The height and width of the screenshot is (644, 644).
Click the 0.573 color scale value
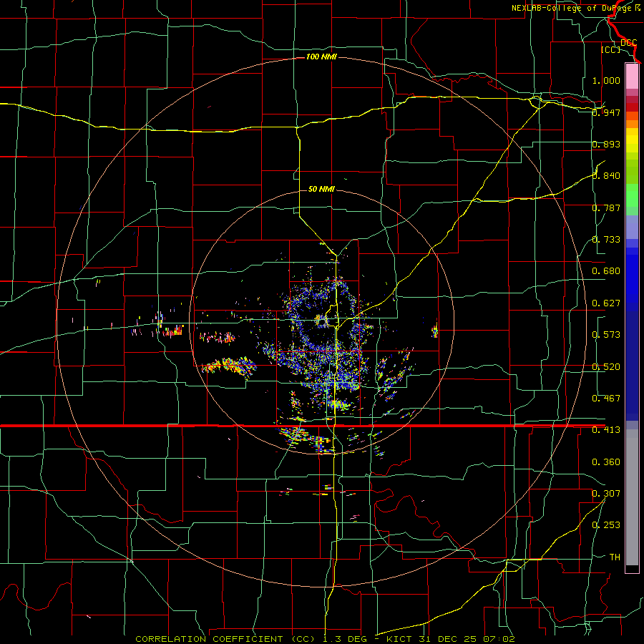point(606,335)
